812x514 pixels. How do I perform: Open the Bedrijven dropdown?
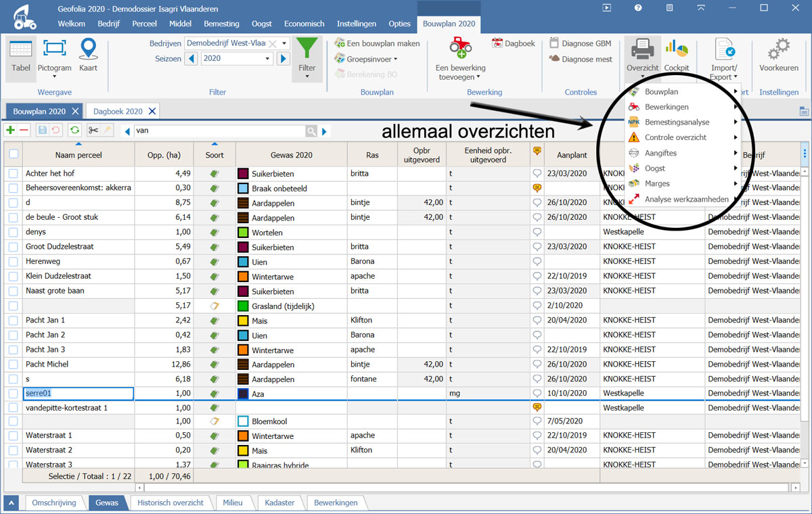click(284, 43)
